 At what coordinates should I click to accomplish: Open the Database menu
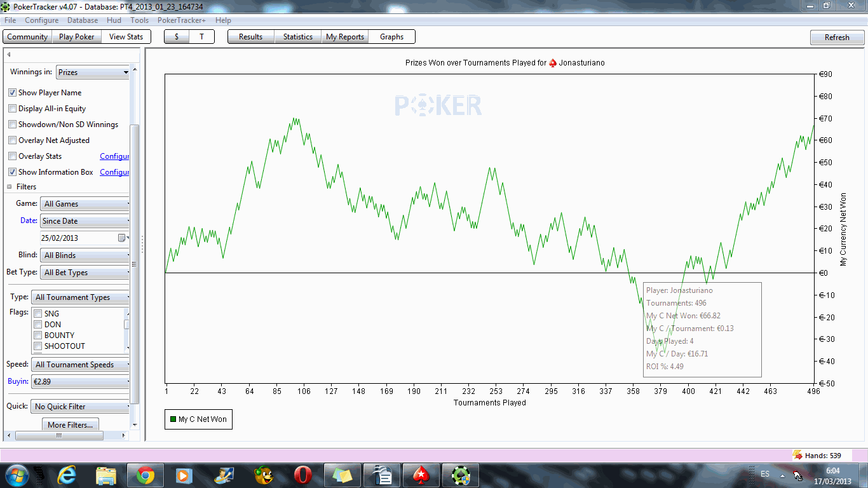[x=83, y=20]
